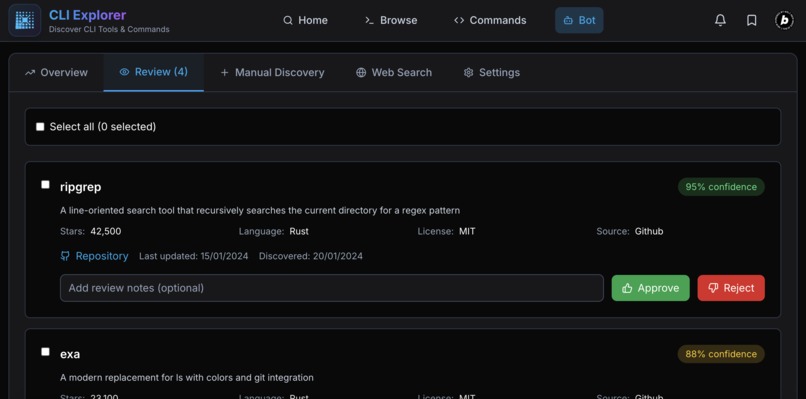Open the bookmarks icon in header
The image size is (806, 399).
click(752, 20)
